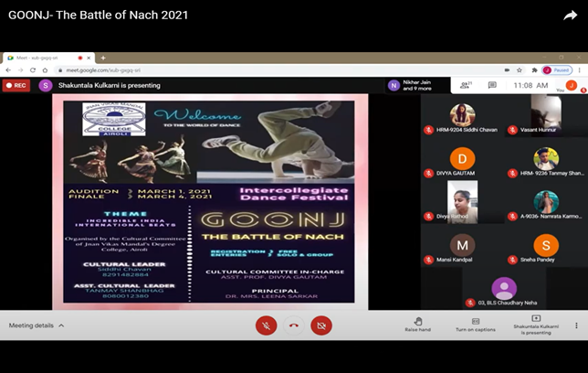Screen dimensions: 588x373
Task: Open the browser extensions puzzle icon
Action: pos(534,70)
